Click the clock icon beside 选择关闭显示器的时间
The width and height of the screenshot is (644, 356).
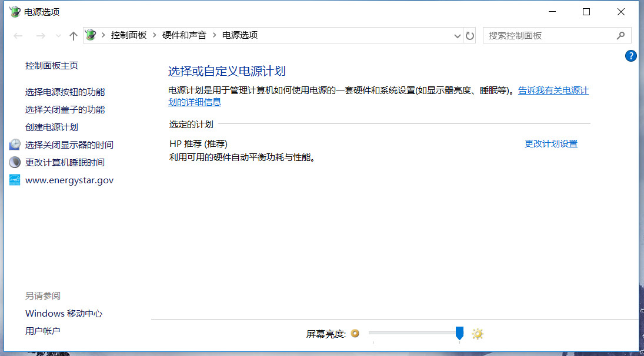14,144
